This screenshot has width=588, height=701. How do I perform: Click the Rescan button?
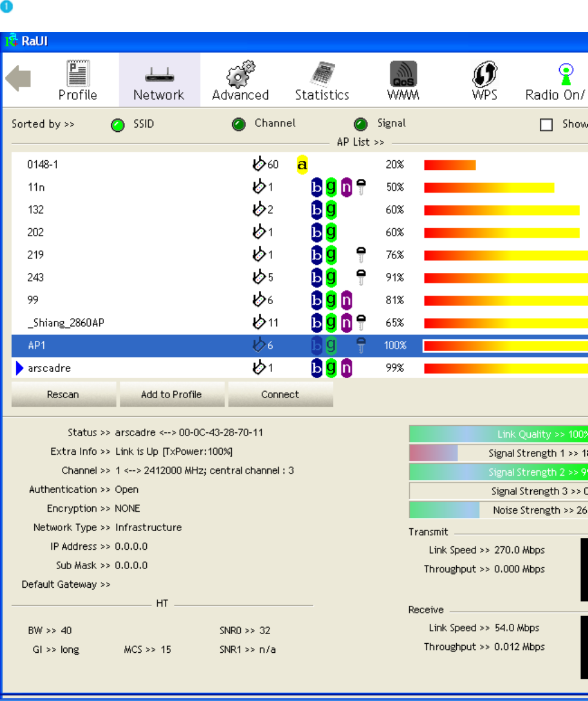63,394
